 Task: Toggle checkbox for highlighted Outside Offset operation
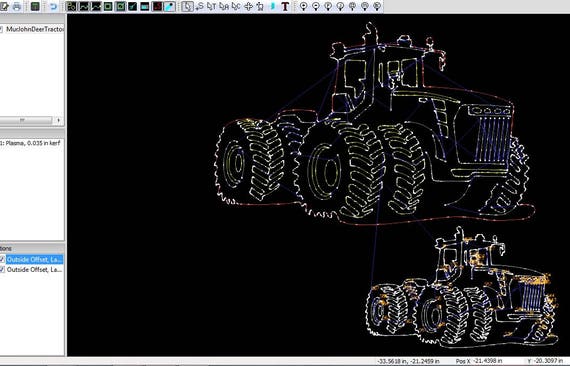[x=2, y=260]
